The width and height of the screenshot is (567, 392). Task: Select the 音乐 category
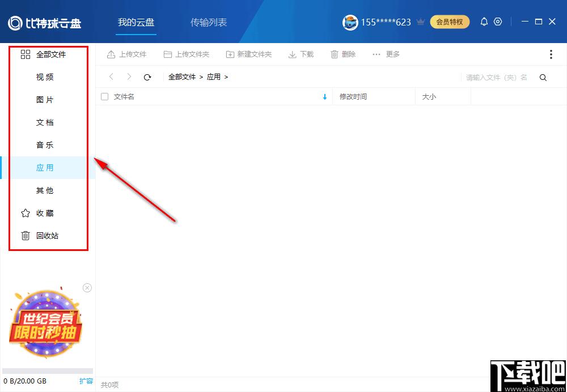(x=45, y=145)
